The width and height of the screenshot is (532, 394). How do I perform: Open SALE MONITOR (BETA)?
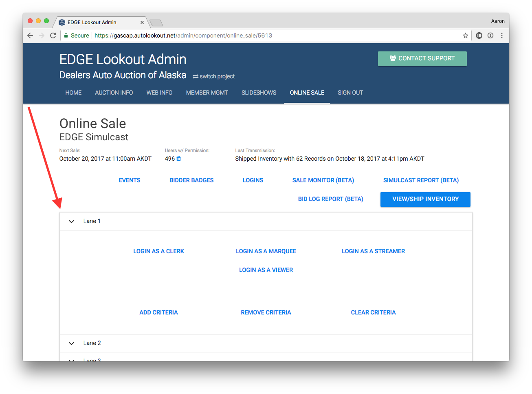click(x=323, y=180)
